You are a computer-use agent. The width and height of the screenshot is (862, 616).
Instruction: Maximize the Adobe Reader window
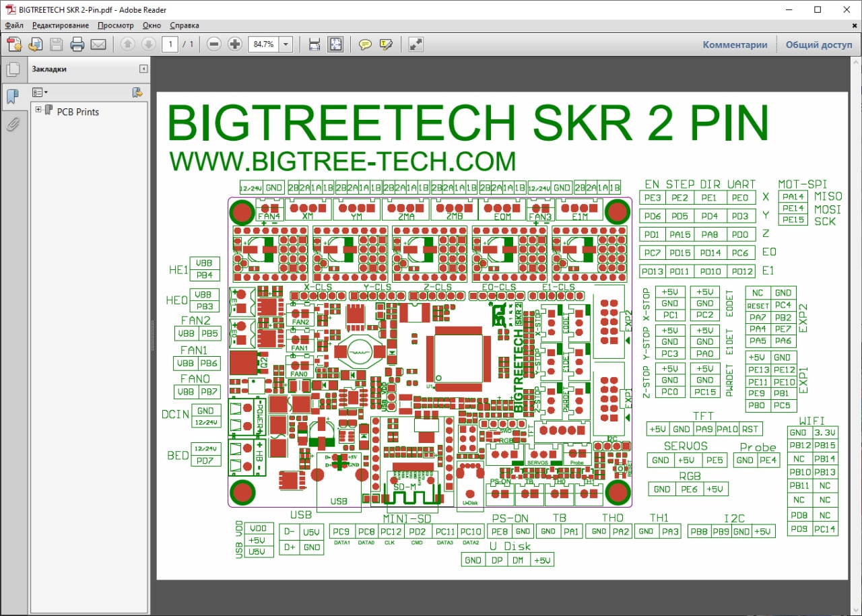(x=818, y=9)
